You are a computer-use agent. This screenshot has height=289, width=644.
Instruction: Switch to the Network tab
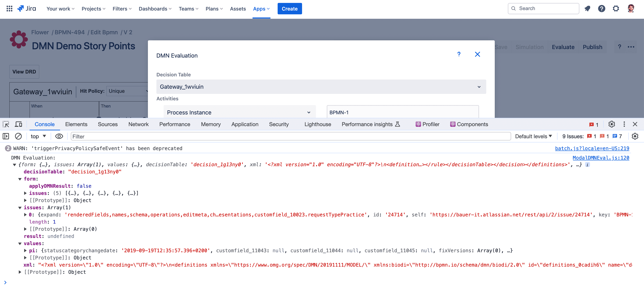[x=138, y=124]
